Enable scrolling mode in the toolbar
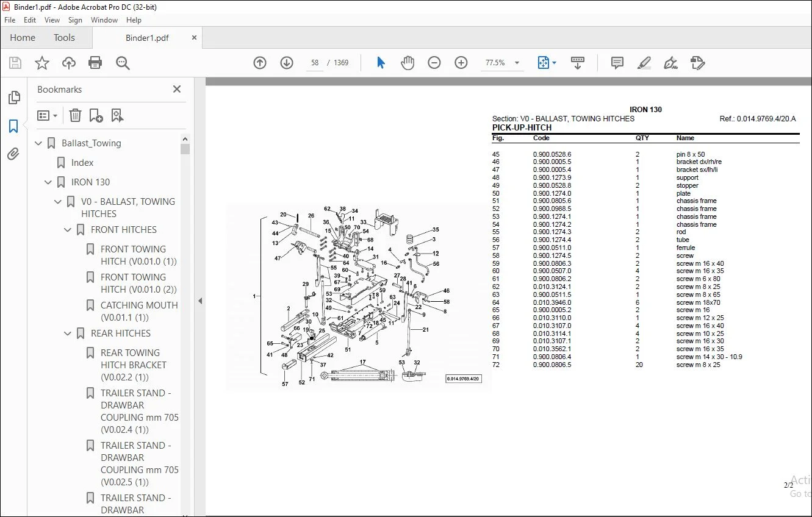812x517 pixels. pos(577,63)
